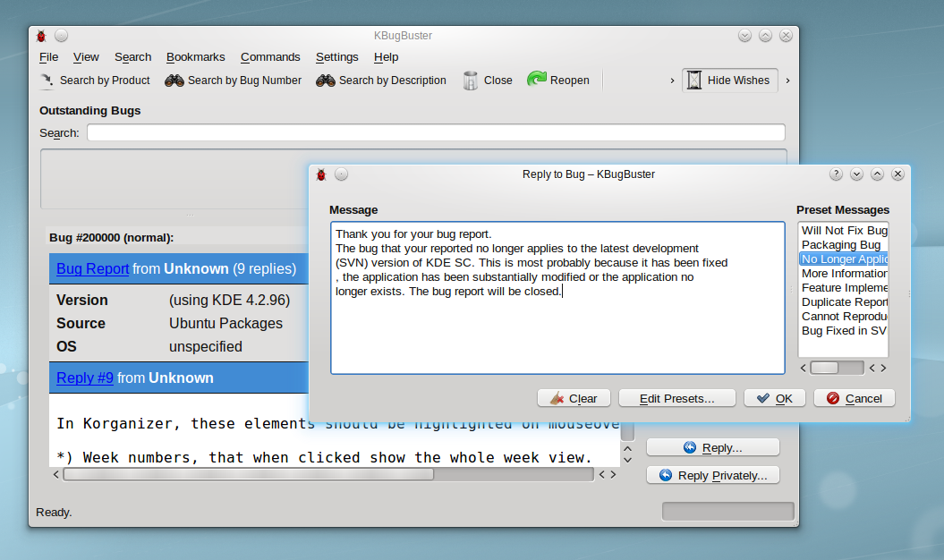Viewport: 944px width, 560px height.
Task: Open the Edit Presets dialog
Action: (676, 398)
